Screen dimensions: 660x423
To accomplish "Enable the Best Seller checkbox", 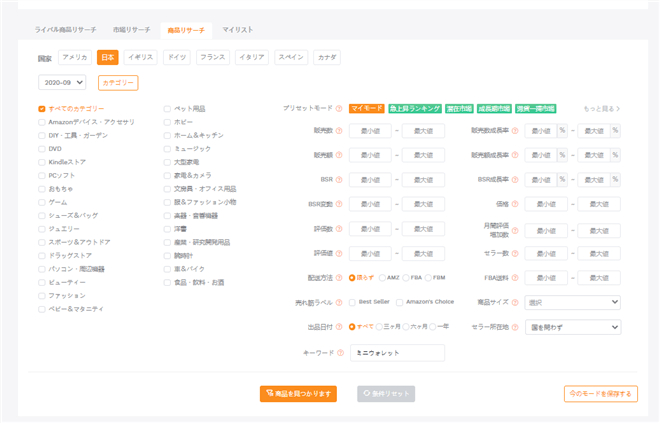I will click(x=352, y=301).
